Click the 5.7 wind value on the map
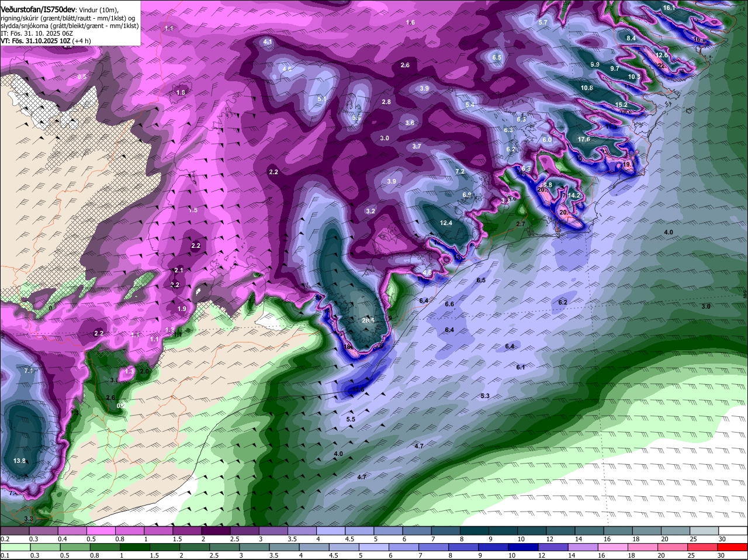Image resolution: width=748 pixels, height=560 pixels. tap(543, 22)
